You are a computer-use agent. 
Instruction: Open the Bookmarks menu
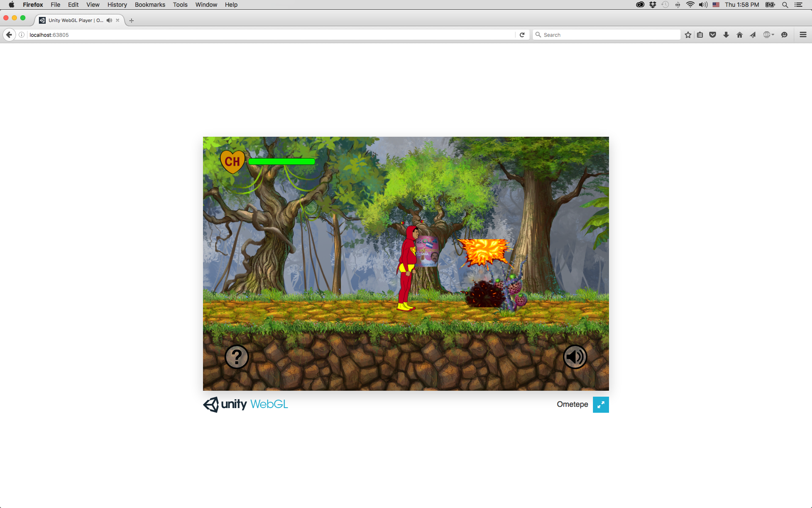pos(149,5)
